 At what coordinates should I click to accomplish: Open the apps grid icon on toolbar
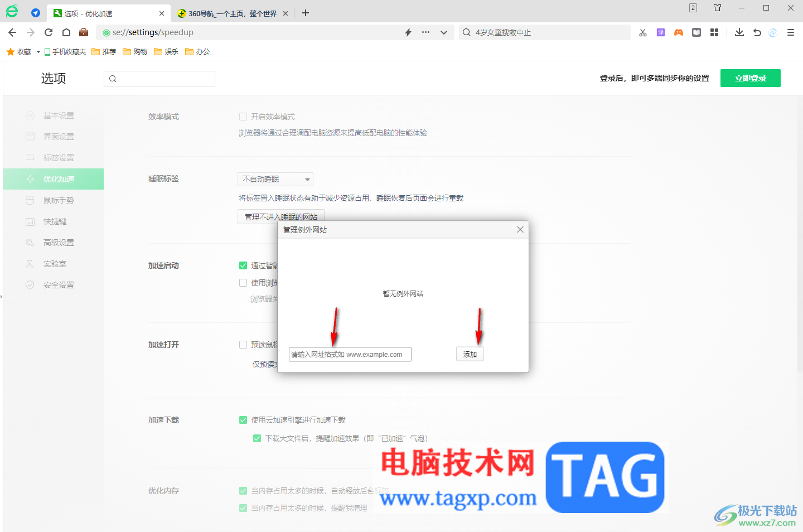point(714,32)
